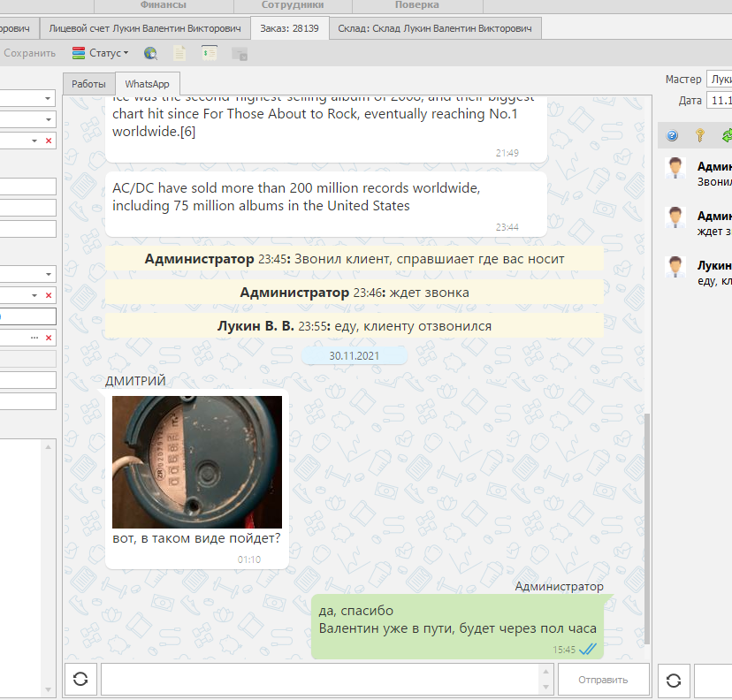Click the Лукин avatar in notes panel
The width and height of the screenshot is (732, 700).
point(675,267)
